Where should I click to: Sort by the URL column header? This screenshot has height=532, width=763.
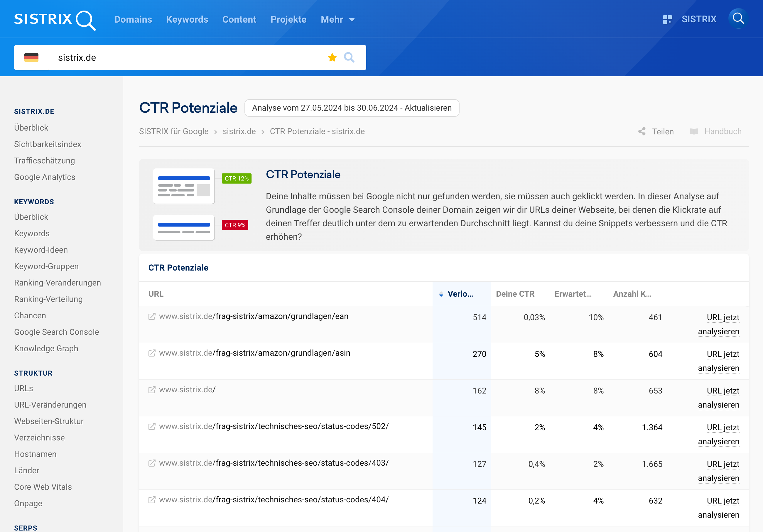tap(156, 294)
